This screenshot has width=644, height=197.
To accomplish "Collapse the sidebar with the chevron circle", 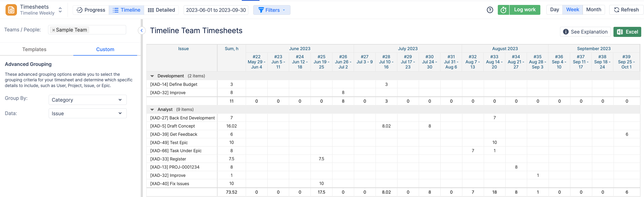I will 141,31.
